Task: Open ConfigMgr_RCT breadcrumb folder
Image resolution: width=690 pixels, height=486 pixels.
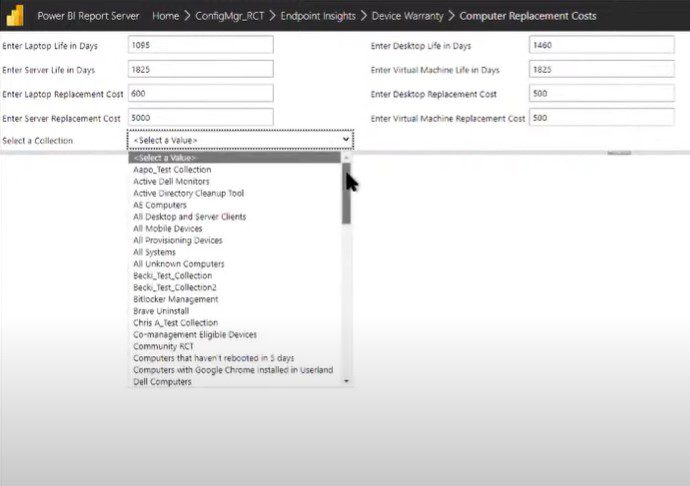Action: coord(230,16)
